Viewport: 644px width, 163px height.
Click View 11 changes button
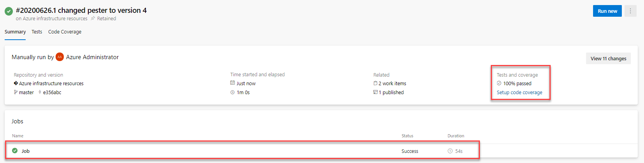click(x=608, y=58)
